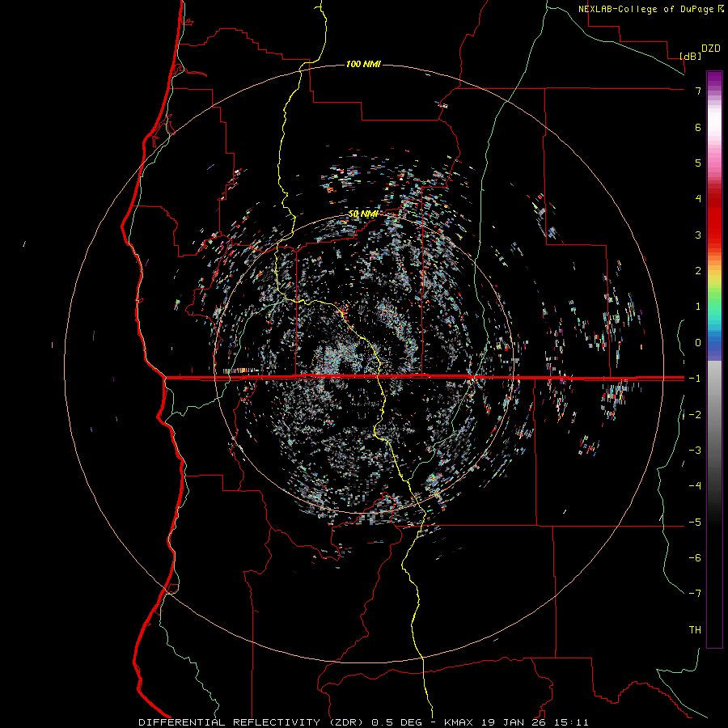The width and height of the screenshot is (728, 728).
Task: Click the -2 dB tick label on the scale
Action: [695, 415]
